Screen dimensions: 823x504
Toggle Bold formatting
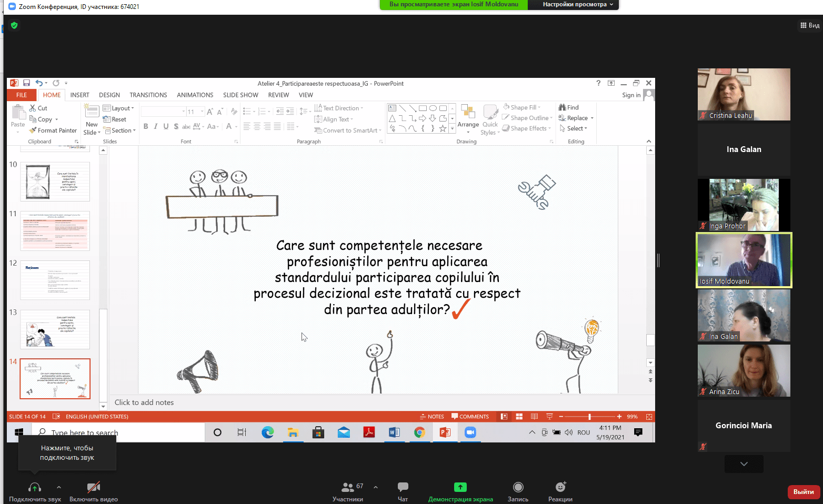[146, 126]
